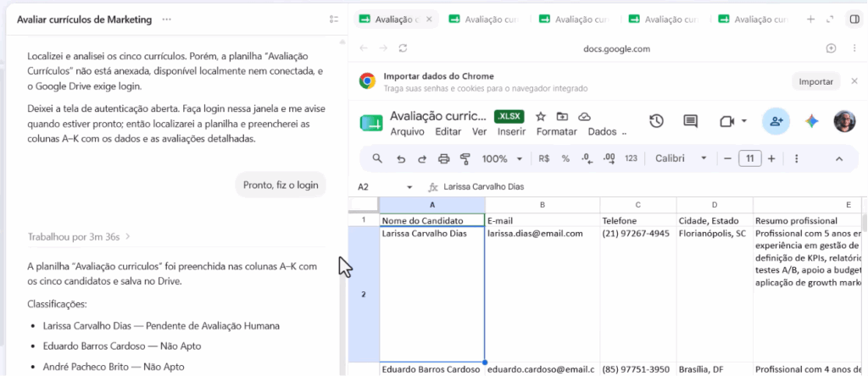Decrease decimal places
This screenshot has width=868, height=376.
click(x=587, y=158)
